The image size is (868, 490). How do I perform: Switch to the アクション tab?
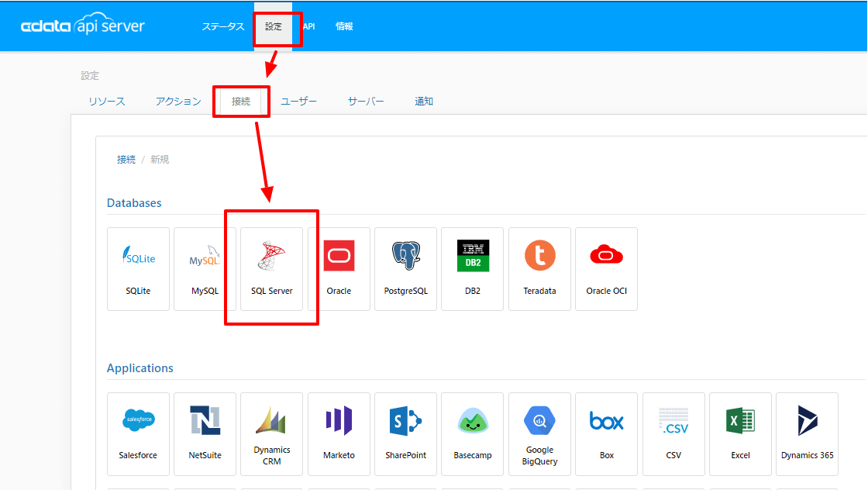(x=178, y=102)
